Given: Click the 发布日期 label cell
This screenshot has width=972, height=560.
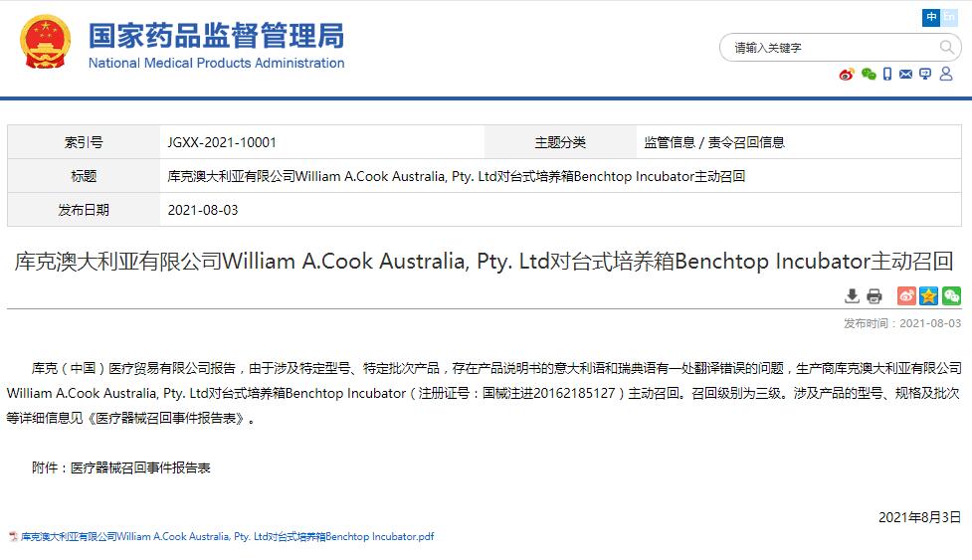Looking at the screenshot, I should coord(84,210).
